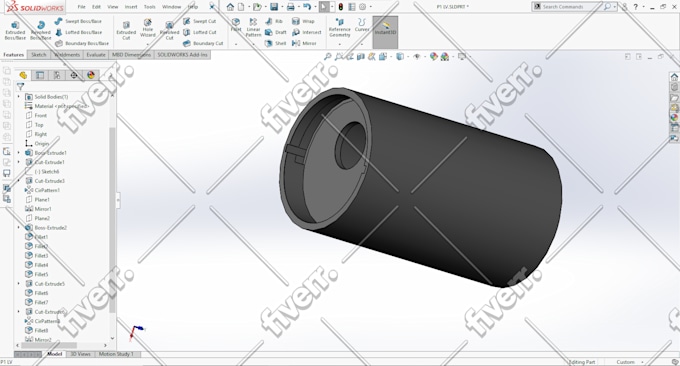Screen dimensions: 680x366
Task: Click the Home icon in quick toolbar
Action: point(230,7)
